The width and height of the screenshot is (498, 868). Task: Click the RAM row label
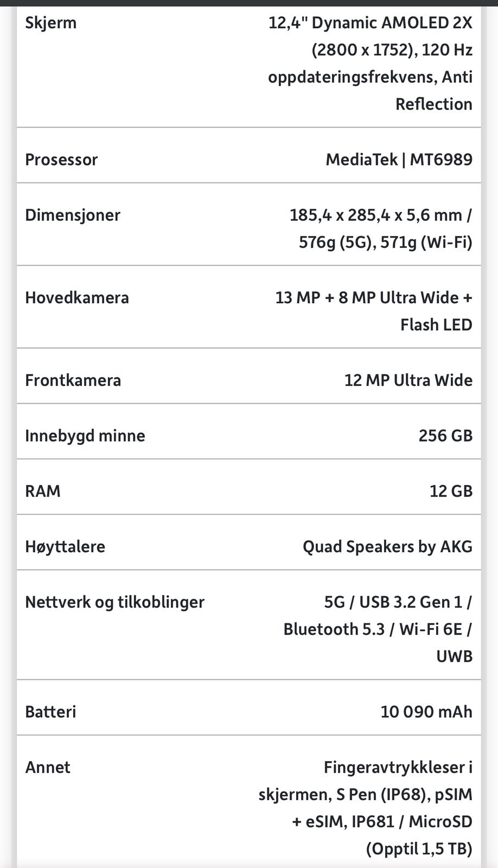[43, 491]
